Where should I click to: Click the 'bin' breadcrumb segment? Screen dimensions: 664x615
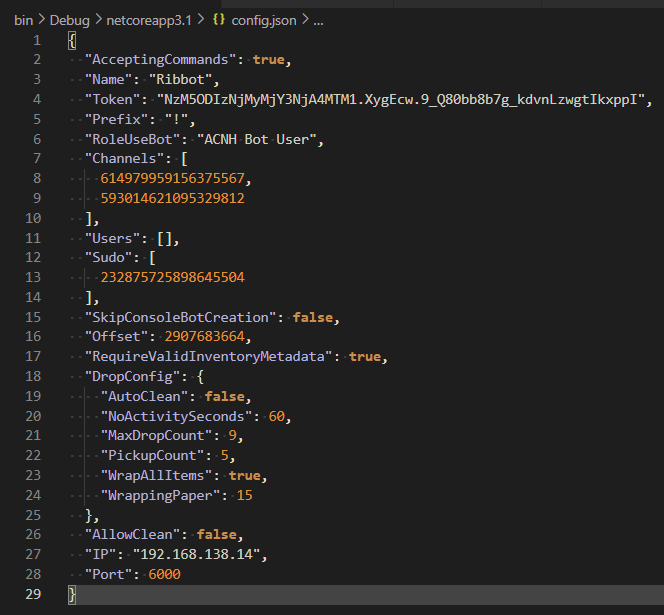click(23, 20)
